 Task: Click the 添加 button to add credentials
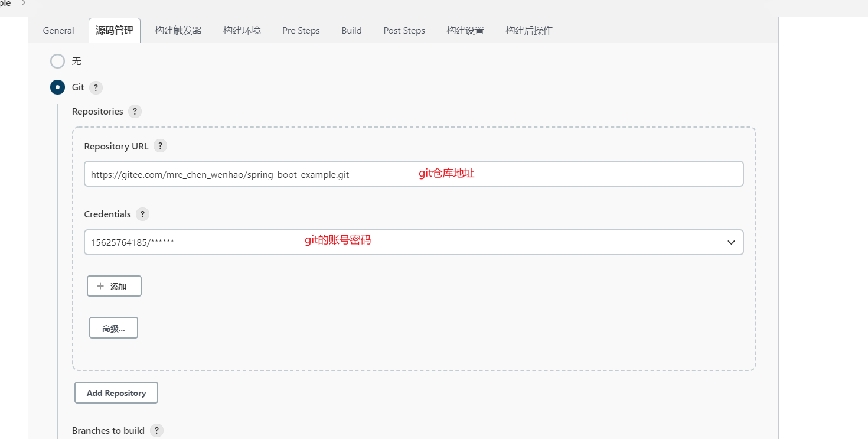tap(114, 286)
